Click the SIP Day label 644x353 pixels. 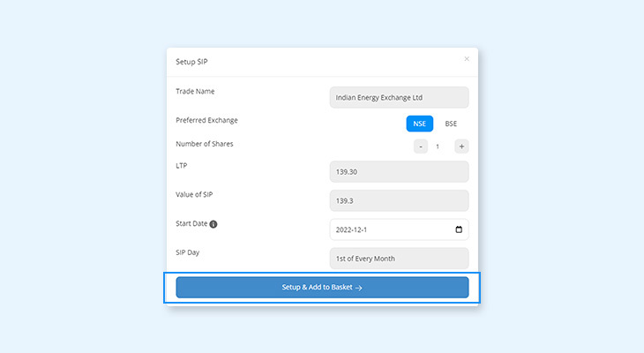tap(189, 252)
